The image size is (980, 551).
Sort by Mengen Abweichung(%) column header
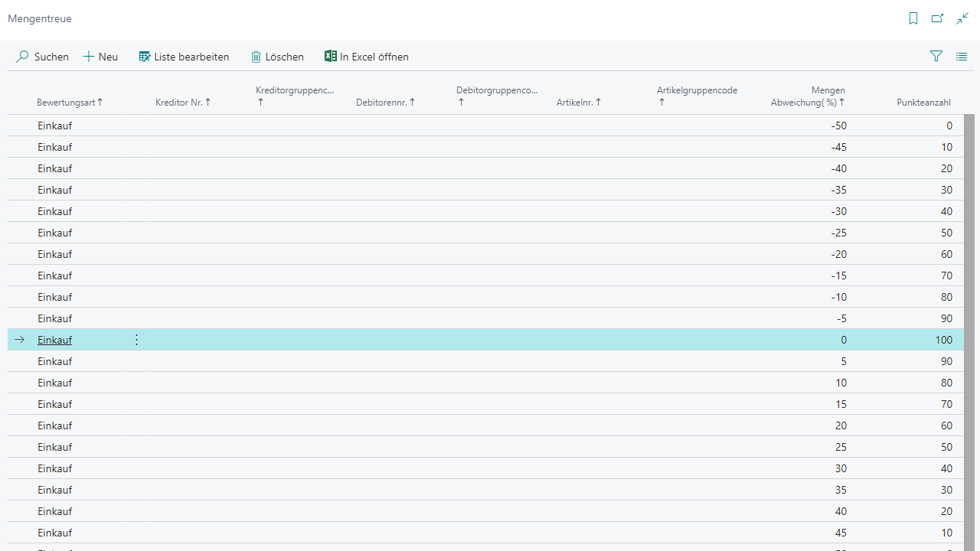[x=808, y=96]
